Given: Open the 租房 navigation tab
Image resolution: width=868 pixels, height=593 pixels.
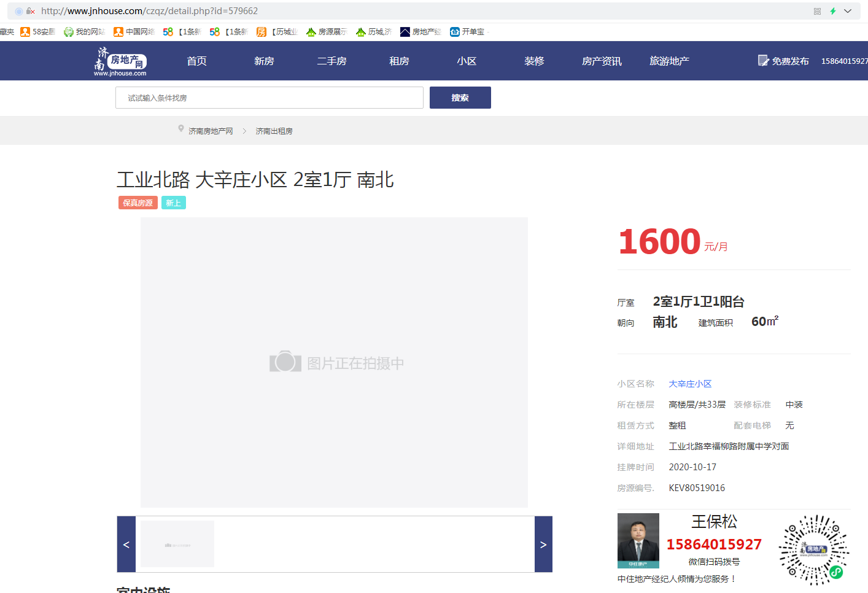Looking at the screenshot, I should [x=399, y=61].
